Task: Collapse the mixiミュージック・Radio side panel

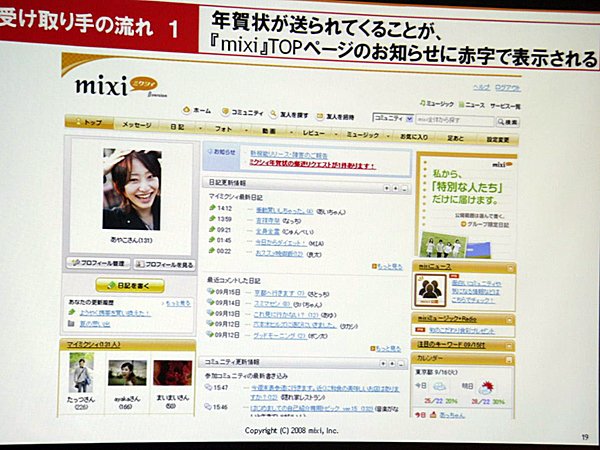Action: [509, 320]
